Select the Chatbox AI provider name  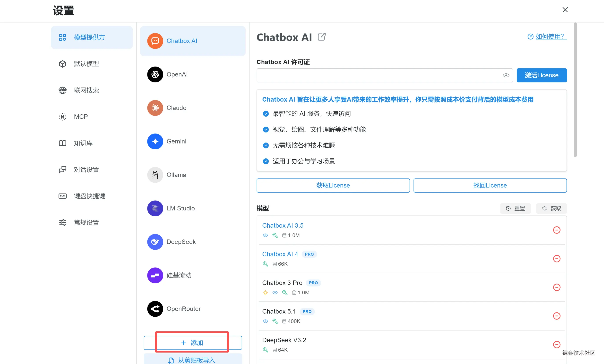click(182, 41)
